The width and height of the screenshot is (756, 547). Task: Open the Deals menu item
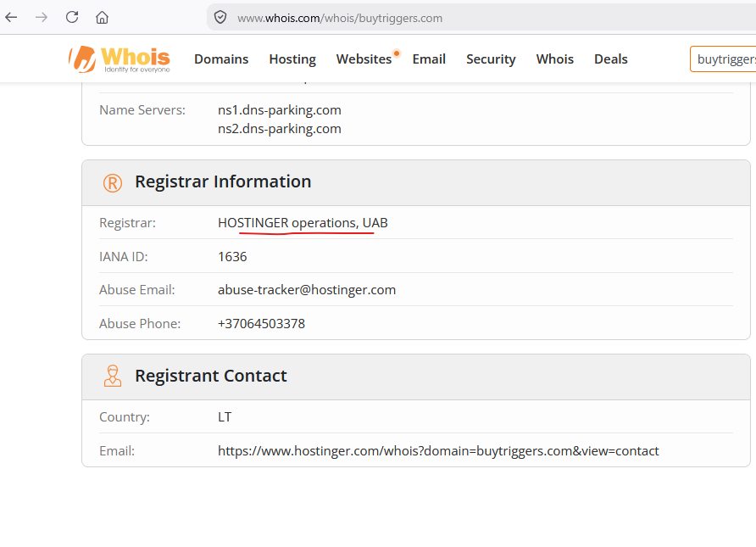(x=611, y=59)
